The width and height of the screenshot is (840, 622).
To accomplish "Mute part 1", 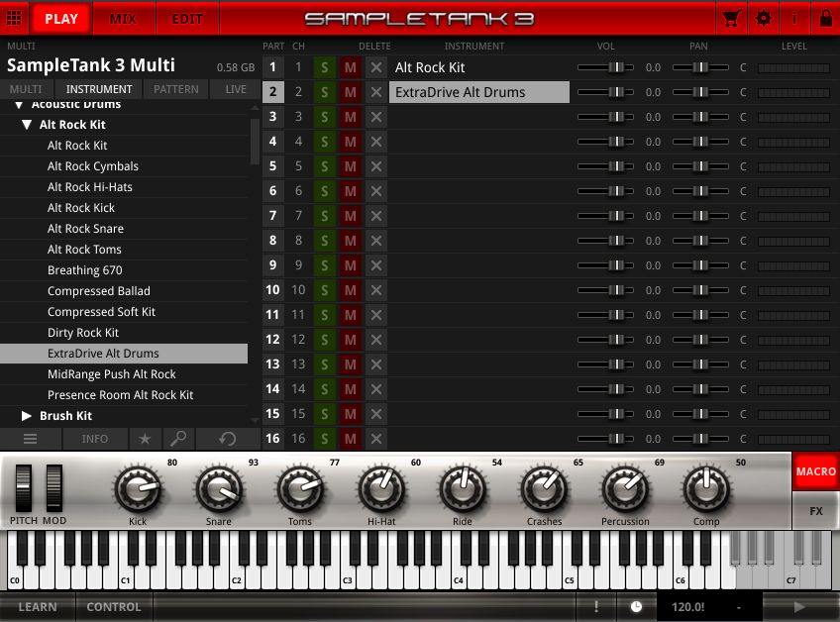I will click(350, 67).
